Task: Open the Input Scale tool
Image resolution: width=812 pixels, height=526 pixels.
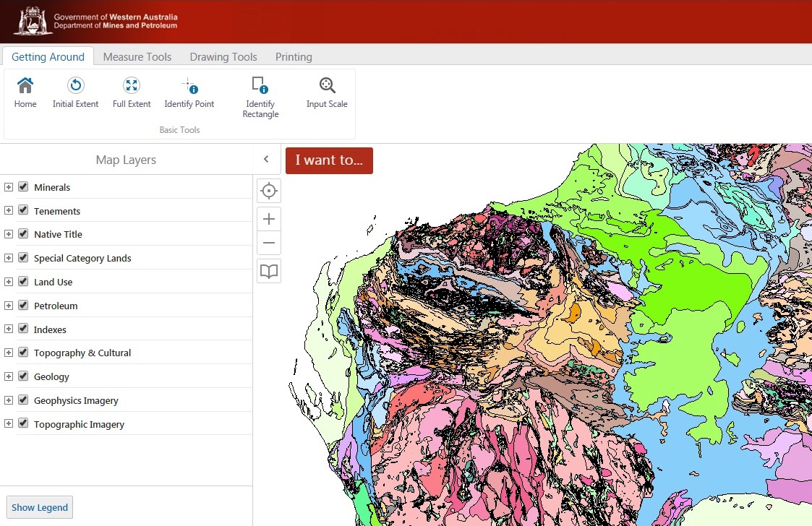Action: (327, 86)
